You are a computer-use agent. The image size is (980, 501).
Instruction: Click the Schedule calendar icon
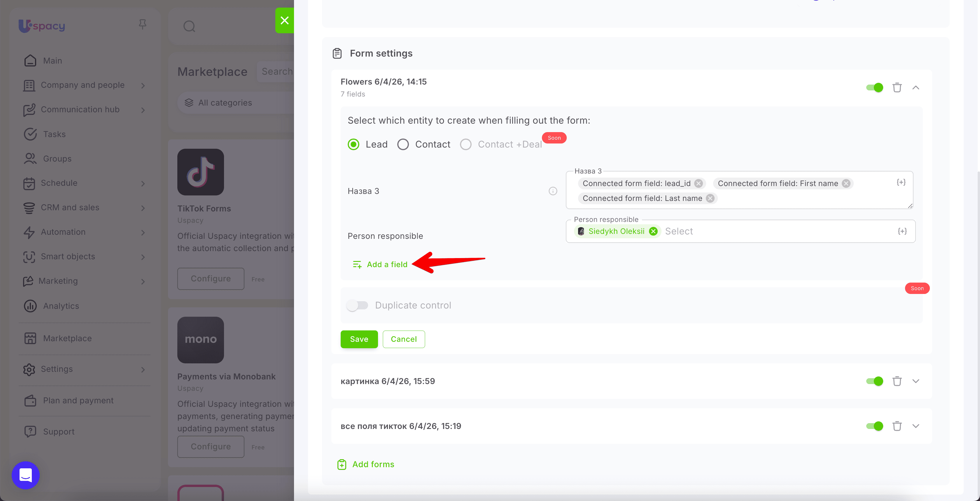29,183
